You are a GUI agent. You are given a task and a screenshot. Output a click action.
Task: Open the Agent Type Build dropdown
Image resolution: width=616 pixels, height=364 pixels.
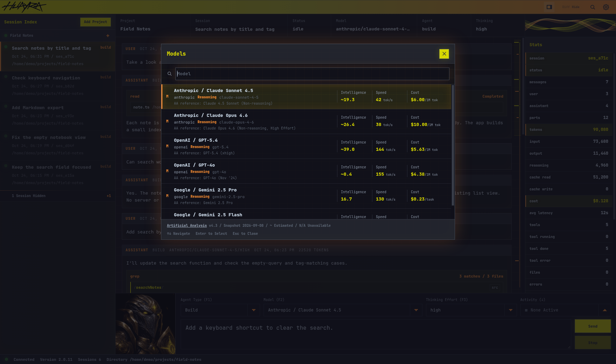point(220,310)
